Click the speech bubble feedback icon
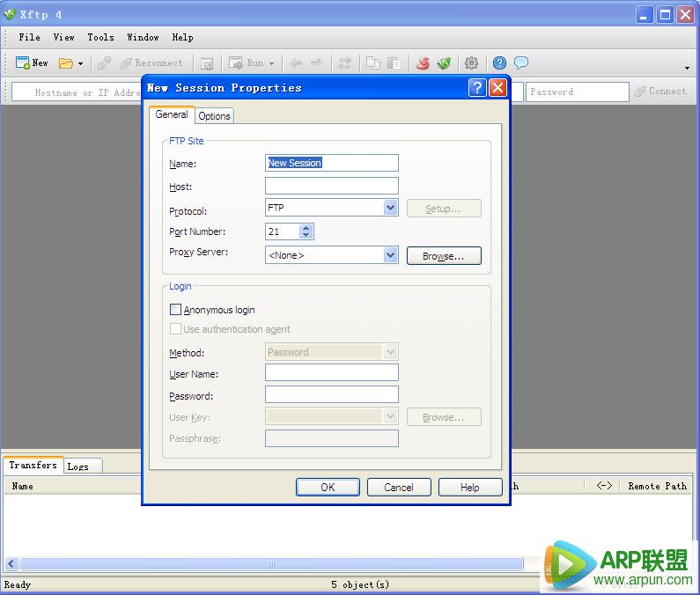 coord(521,63)
